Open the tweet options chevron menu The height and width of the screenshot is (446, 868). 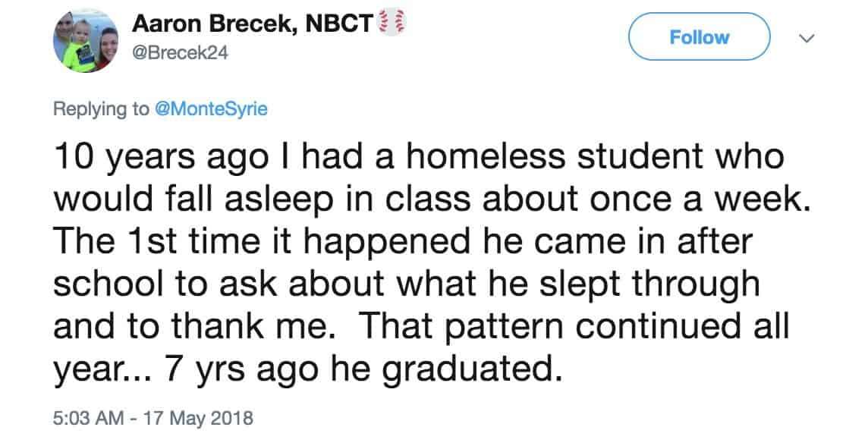[x=808, y=37]
